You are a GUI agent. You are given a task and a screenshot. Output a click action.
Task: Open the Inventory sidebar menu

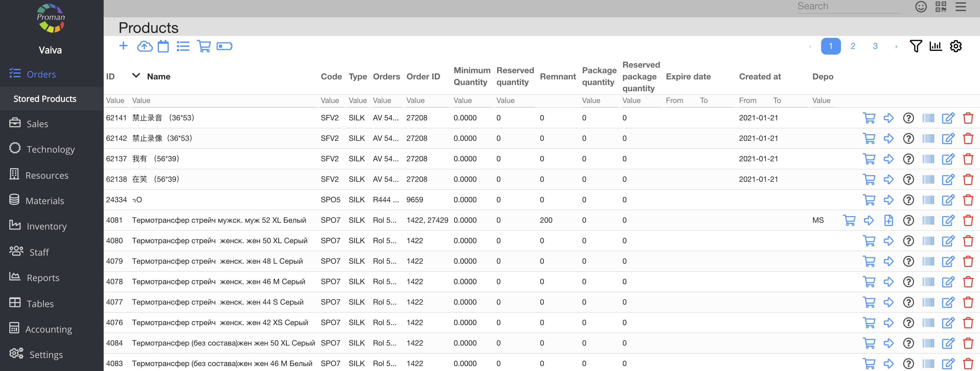pyautogui.click(x=46, y=226)
